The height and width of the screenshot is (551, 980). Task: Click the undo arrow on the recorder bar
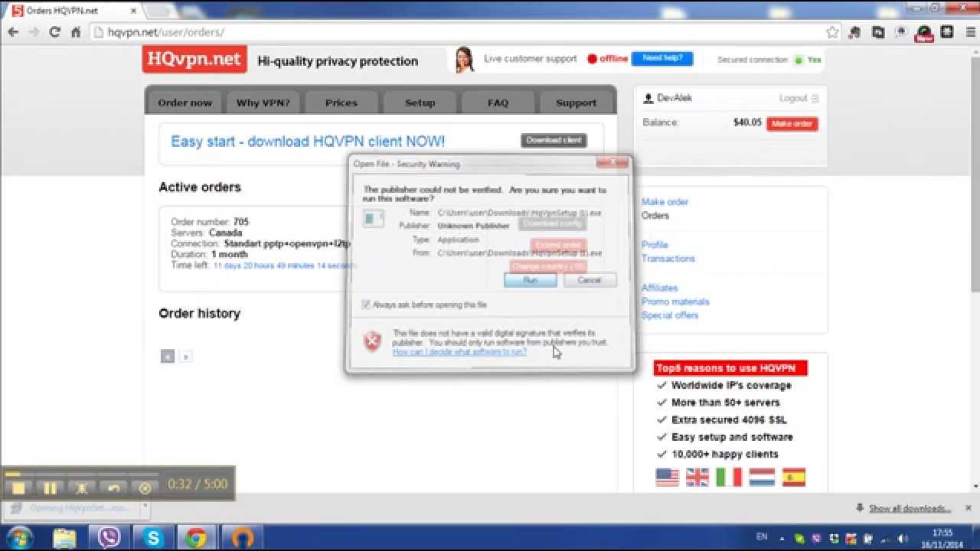(x=113, y=488)
